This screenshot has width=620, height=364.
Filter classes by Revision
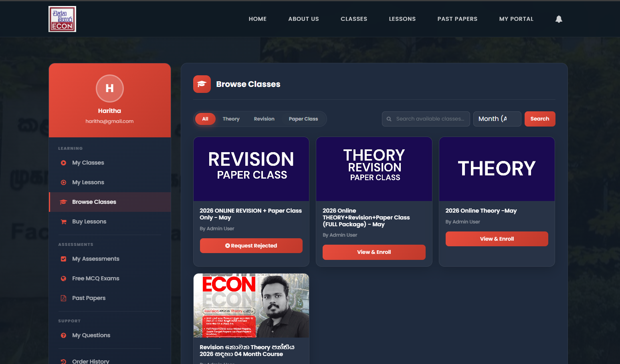[264, 119]
